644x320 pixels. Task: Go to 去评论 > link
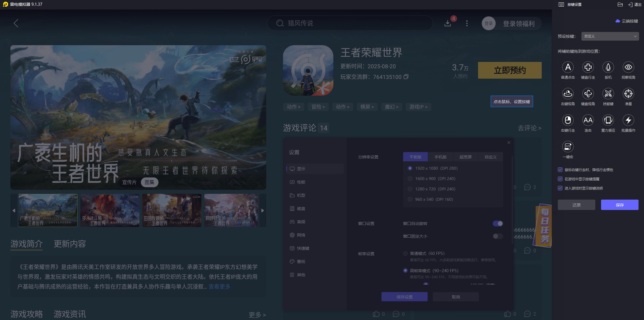530,128
